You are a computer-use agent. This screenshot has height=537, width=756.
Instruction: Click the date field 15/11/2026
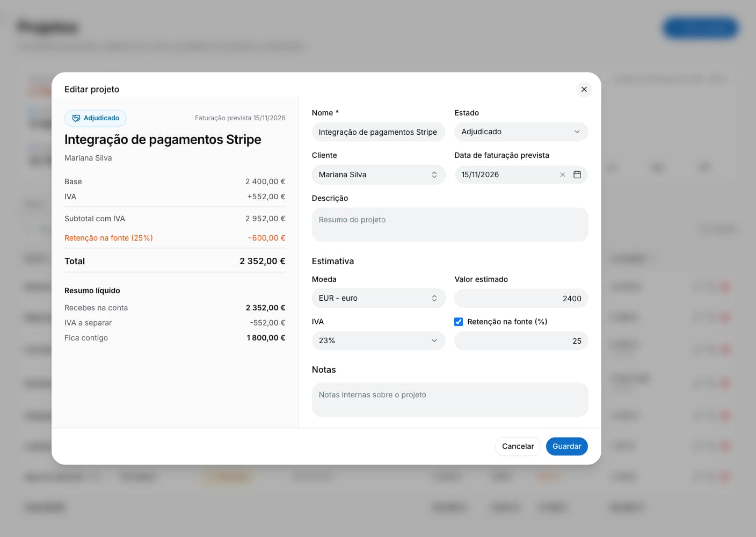coord(521,175)
